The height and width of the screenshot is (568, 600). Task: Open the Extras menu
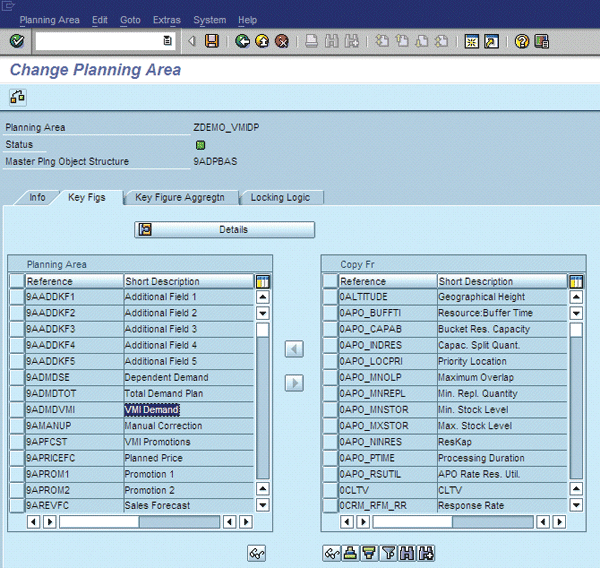pos(167,19)
